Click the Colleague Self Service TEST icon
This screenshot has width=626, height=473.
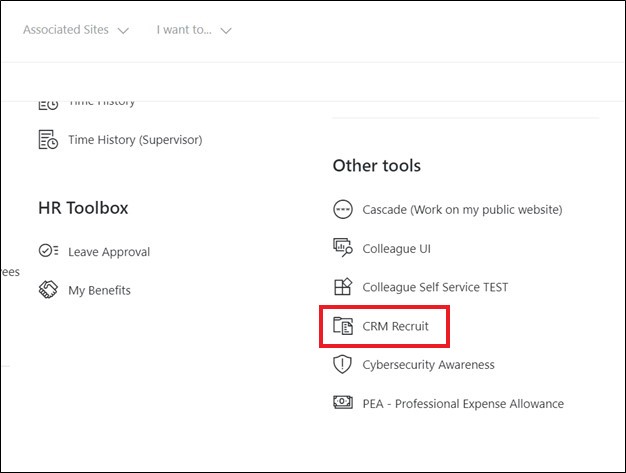343,287
